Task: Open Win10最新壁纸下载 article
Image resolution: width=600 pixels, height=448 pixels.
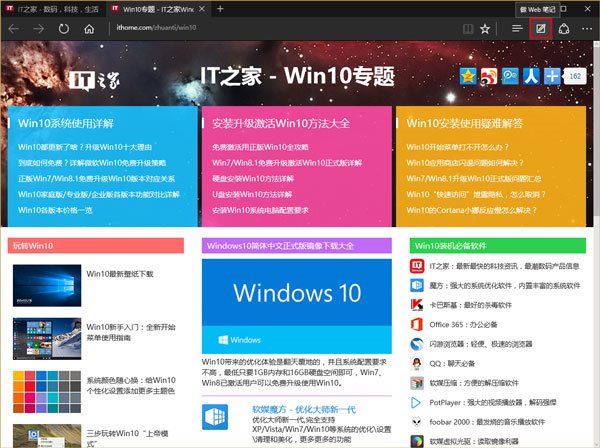Action: click(x=120, y=274)
